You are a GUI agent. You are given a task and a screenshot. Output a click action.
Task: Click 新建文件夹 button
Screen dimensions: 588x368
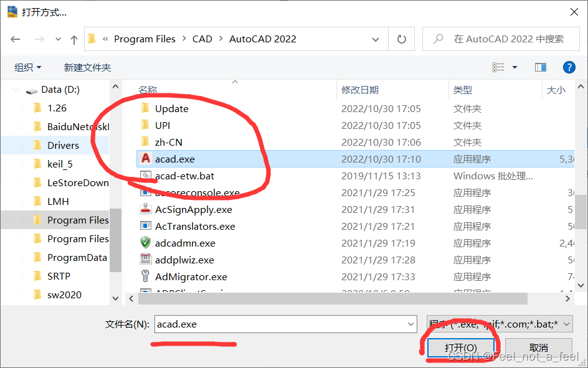click(x=87, y=67)
